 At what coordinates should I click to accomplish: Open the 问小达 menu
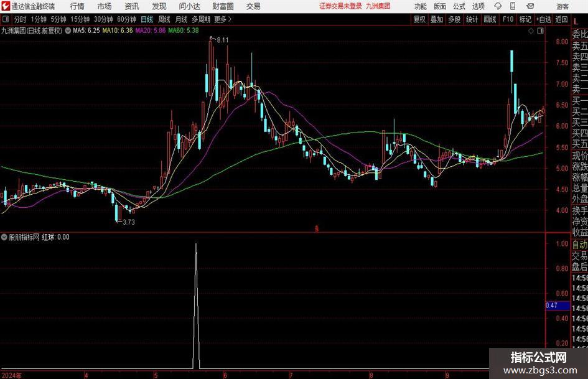coord(189,6)
